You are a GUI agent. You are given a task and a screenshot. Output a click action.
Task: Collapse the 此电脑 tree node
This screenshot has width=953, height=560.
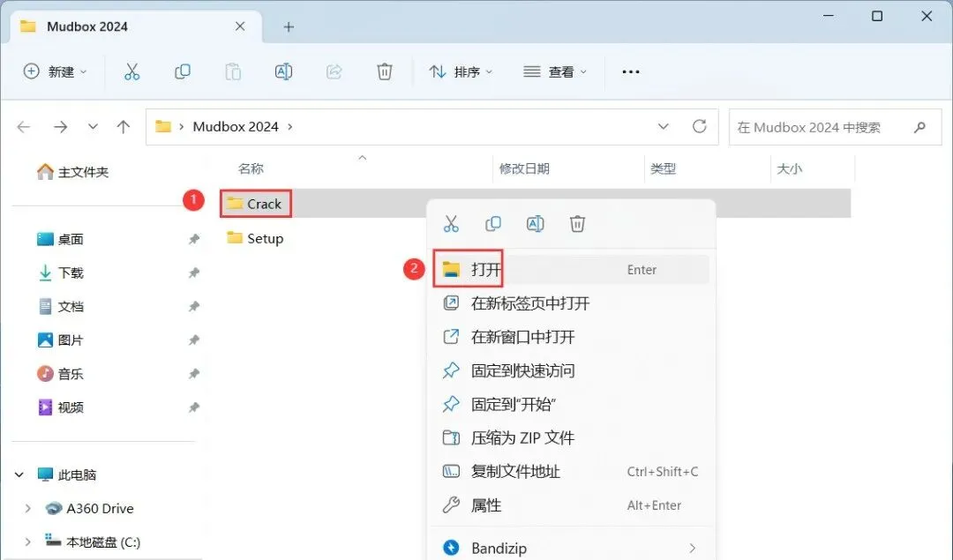[19, 474]
